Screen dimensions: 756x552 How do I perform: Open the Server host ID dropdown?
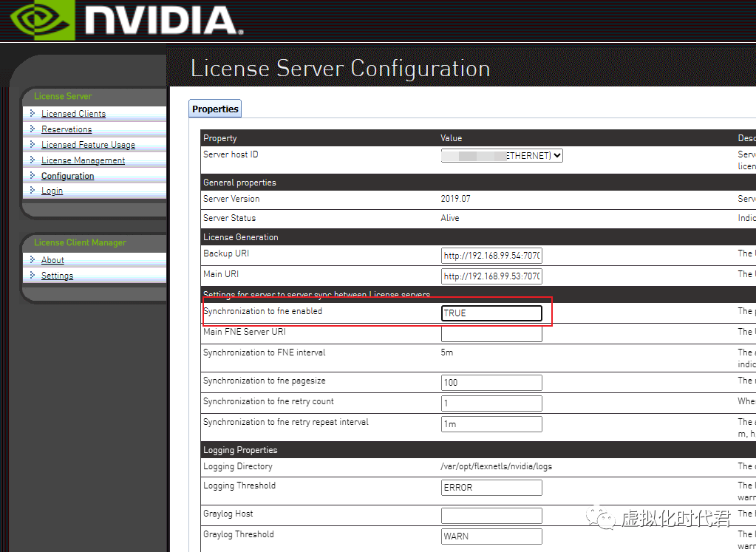(x=502, y=156)
